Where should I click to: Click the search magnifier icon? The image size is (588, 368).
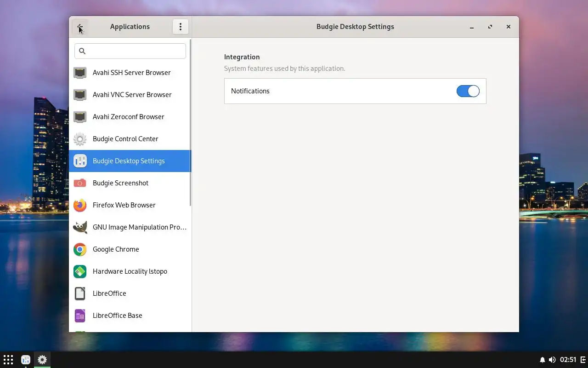click(82, 51)
